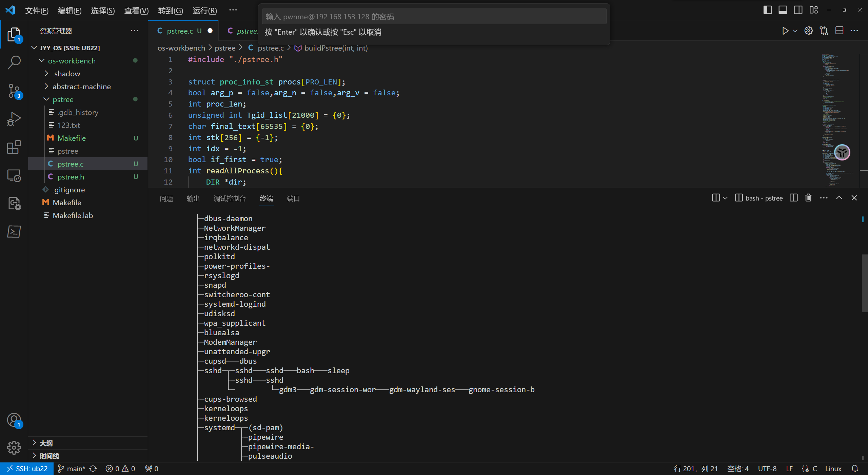Image resolution: width=868 pixels, height=475 pixels.
Task: Toggle the primary sidebar layout icon
Action: [x=768, y=10]
